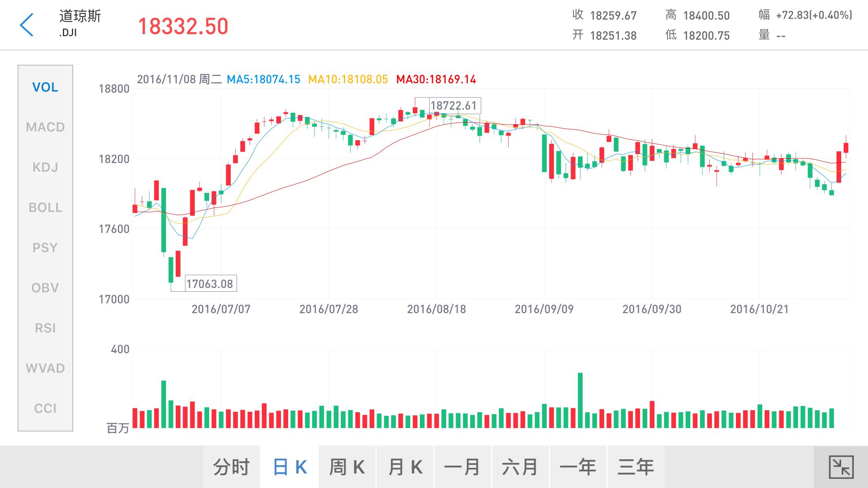This screenshot has height=488, width=868.
Task: Click the 18722.61 peak price label
Action: [x=454, y=106]
